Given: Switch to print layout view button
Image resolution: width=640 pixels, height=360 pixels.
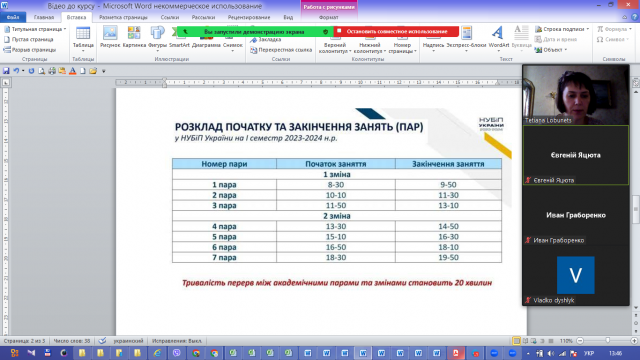Looking at the screenshot, I should [516, 340].
